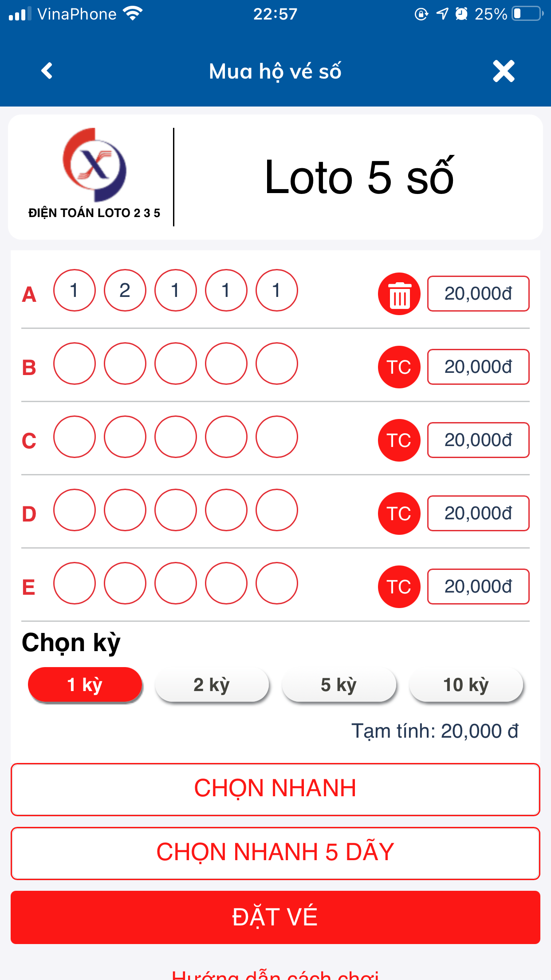Tap the TC quick-pick icon for row D
Screen dimensions: 551x980
[399, 514]
